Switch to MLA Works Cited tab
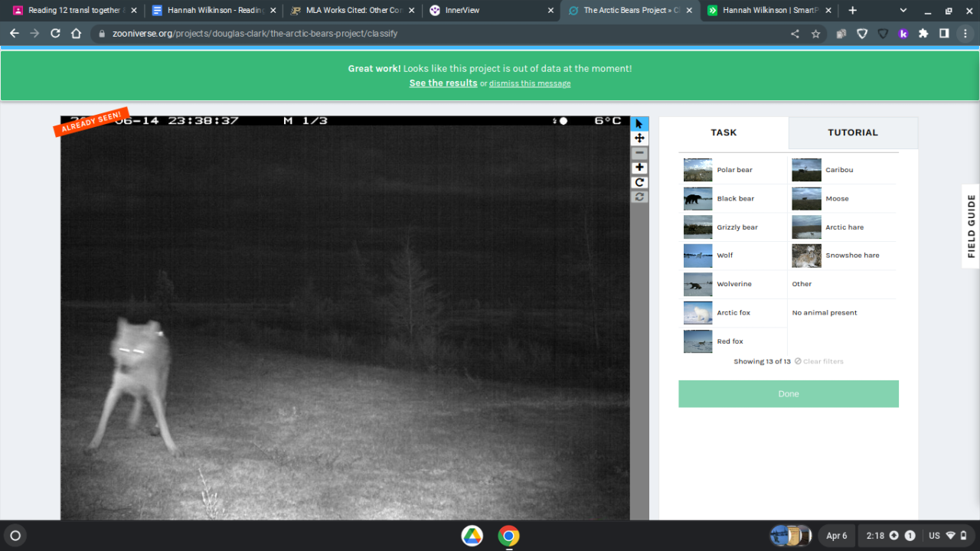Viewport: 980px width, 551px height. [x=351, y=11]
